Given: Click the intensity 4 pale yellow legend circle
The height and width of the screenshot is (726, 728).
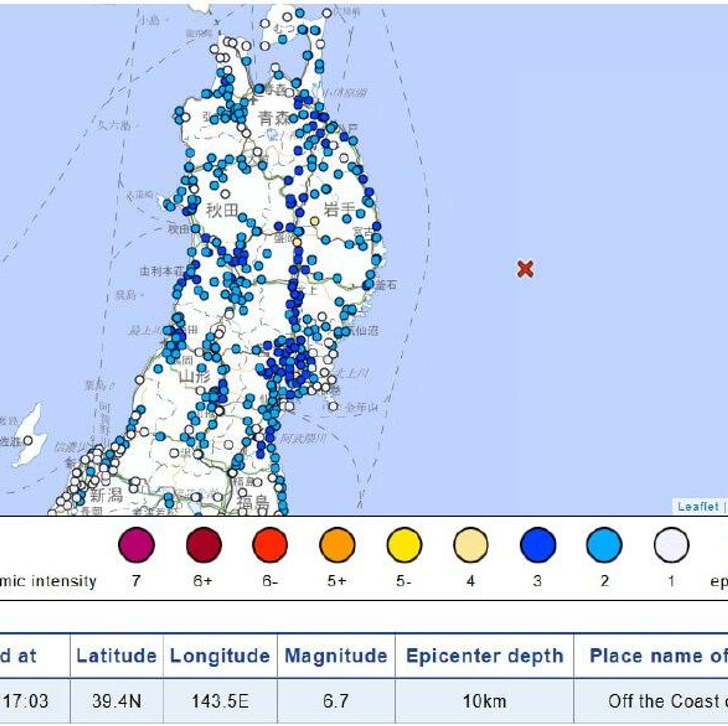Looking at the screenshot, I should pyautogui.click(x=471, y=544).
